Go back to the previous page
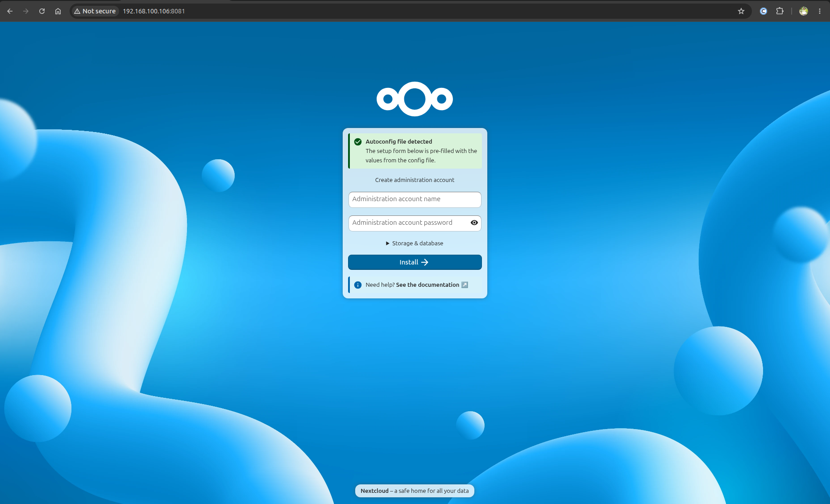Image resolution: width=830 pixels, height=504 pixels. coord(10,11)
